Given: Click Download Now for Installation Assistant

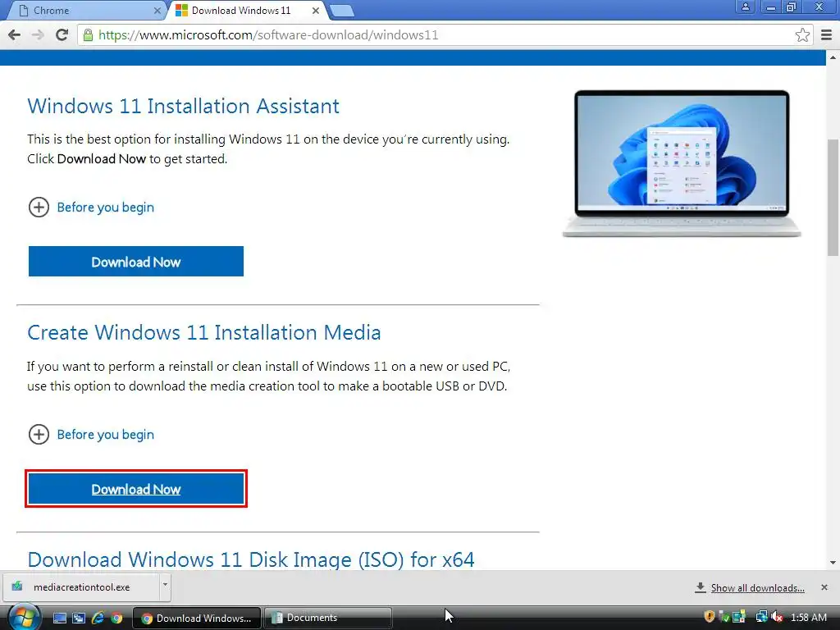Looking at the screenshot, I should coord(136,262).
